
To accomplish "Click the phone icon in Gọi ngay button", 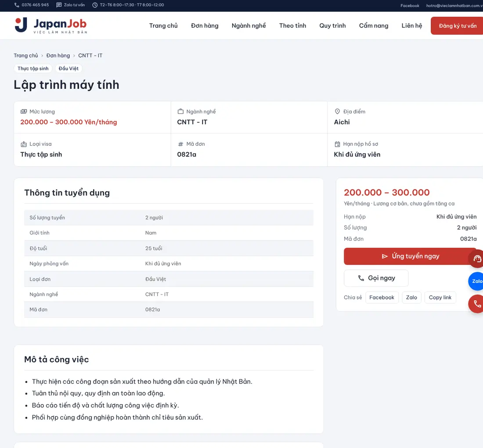I will [360, 278].
